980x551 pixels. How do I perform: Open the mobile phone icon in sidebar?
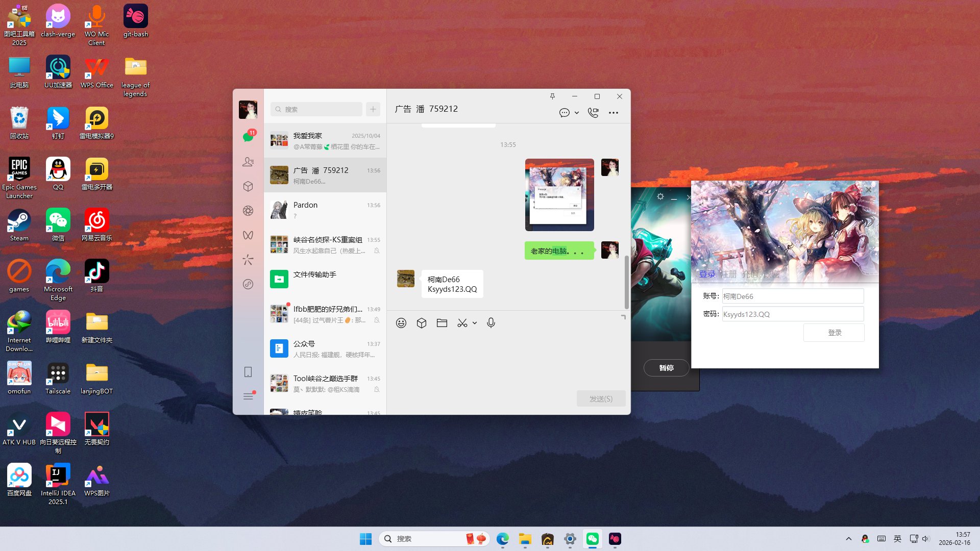point(248,372)
